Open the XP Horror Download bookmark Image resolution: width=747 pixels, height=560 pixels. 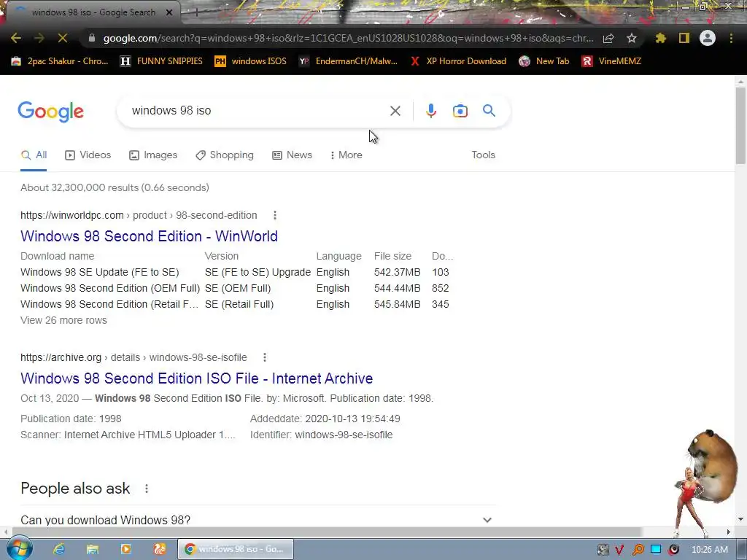458,61
